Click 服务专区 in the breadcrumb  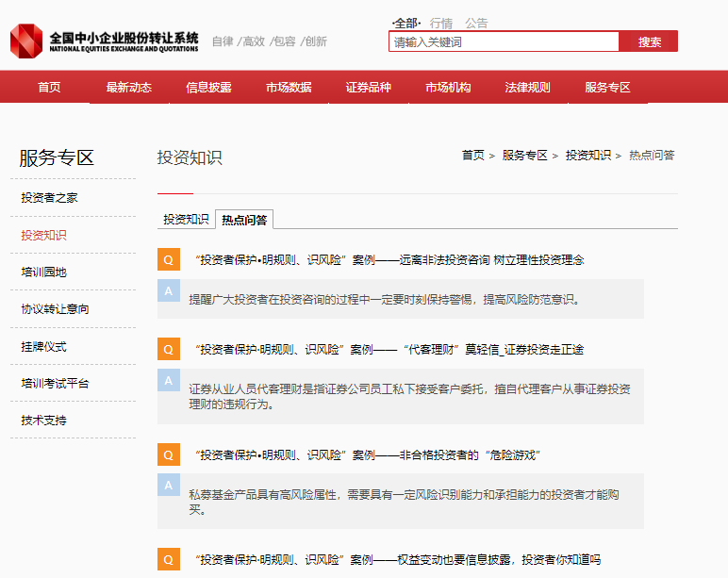click(x=524, y=156)
